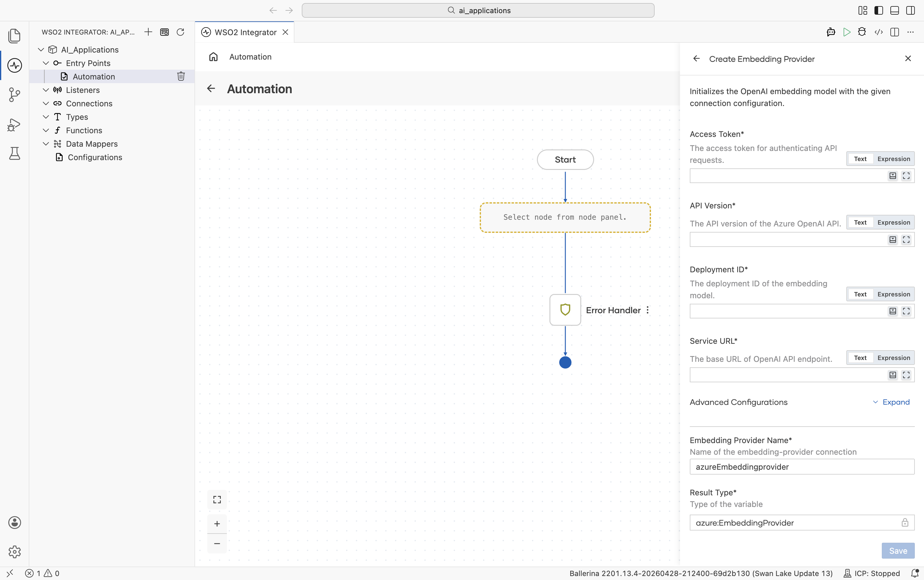This screenshot has width=924, height=580.
Task: Go to the home icon in breadcrumb
Action: coord(213,57)
